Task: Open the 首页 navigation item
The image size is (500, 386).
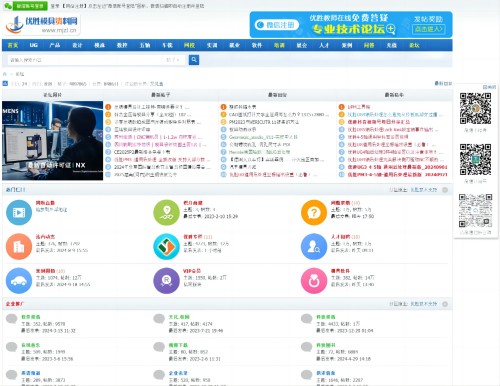Action: (13, 45)
